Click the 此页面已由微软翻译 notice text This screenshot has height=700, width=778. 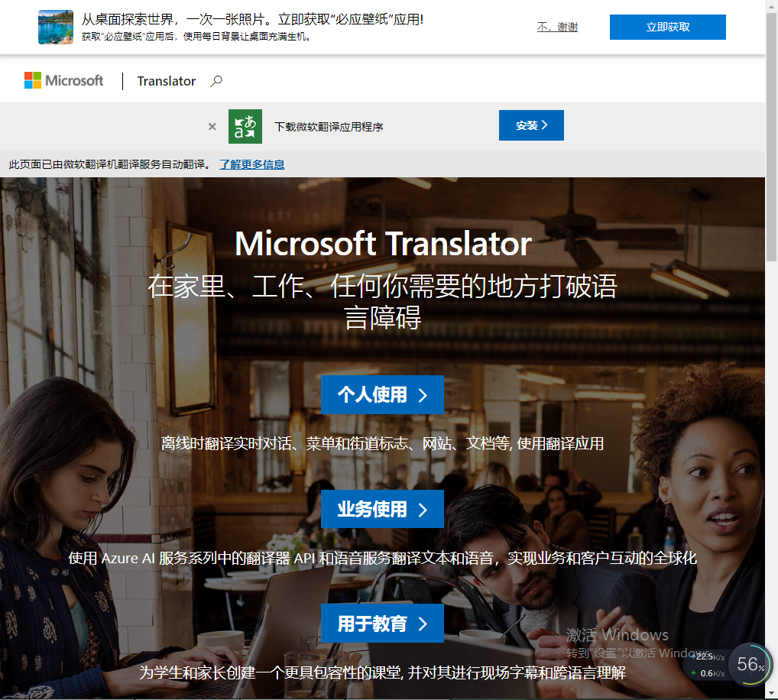point(109,164)
